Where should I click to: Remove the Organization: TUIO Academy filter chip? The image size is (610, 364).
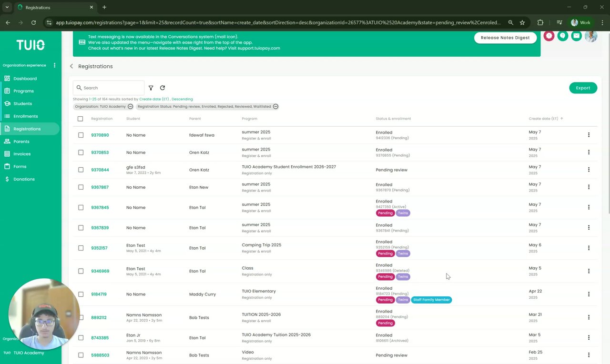[130, 107]
